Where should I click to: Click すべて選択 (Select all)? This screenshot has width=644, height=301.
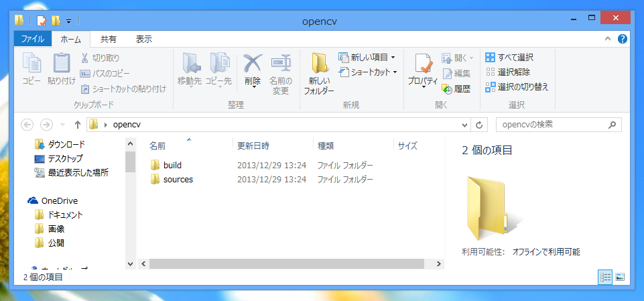tap(509, 58)
